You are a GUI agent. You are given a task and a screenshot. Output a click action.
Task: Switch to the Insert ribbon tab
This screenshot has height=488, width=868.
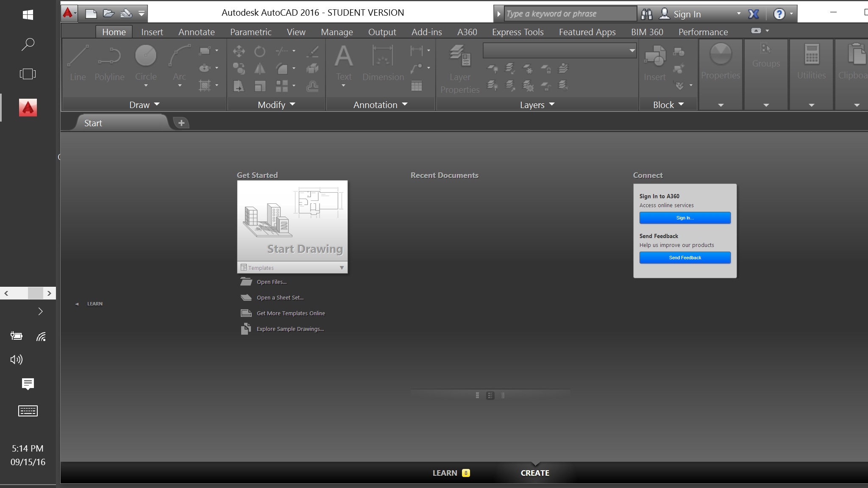(x=152, y=32)
